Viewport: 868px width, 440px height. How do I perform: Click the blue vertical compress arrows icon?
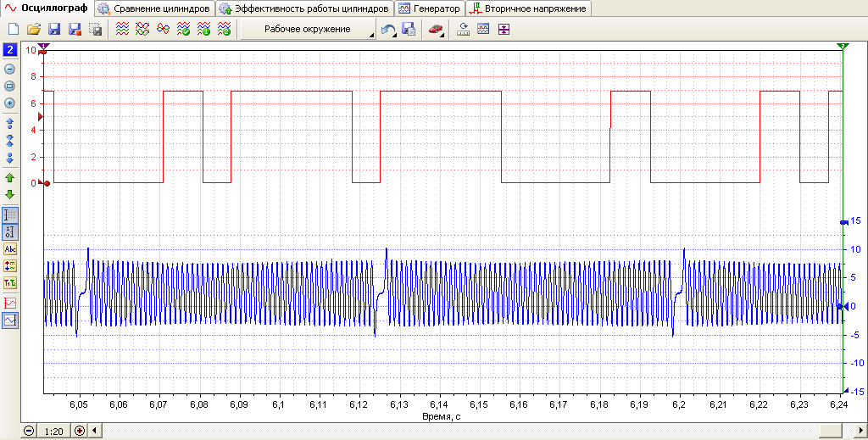click(x=9, y=141)
